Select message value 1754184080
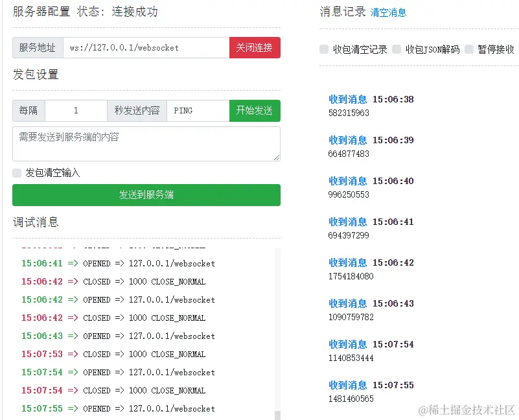The width and height of the screenshot is (519, 420). coord(351,276)
